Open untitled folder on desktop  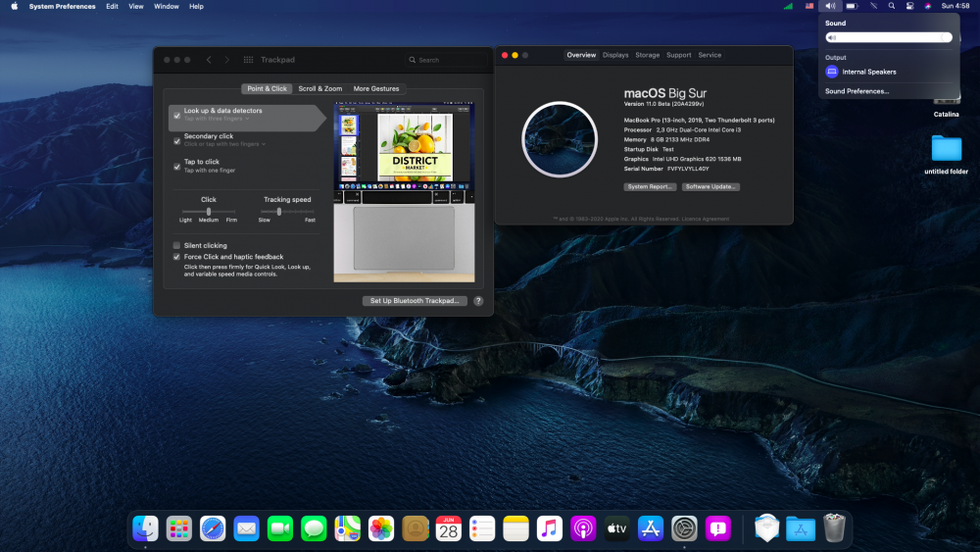click(x=947, y=154)
